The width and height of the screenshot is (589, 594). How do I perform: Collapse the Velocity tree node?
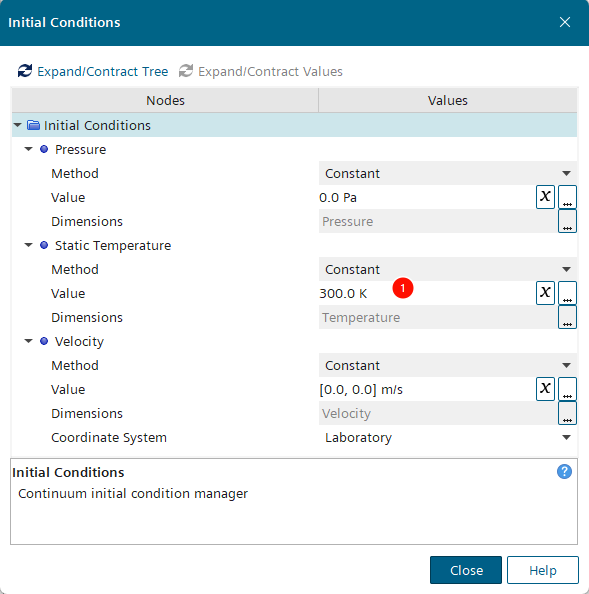point(28,341)
